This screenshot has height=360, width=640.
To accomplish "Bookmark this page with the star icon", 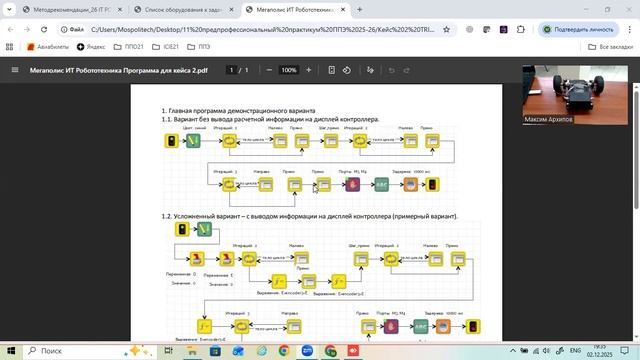I will click(447, 29).
